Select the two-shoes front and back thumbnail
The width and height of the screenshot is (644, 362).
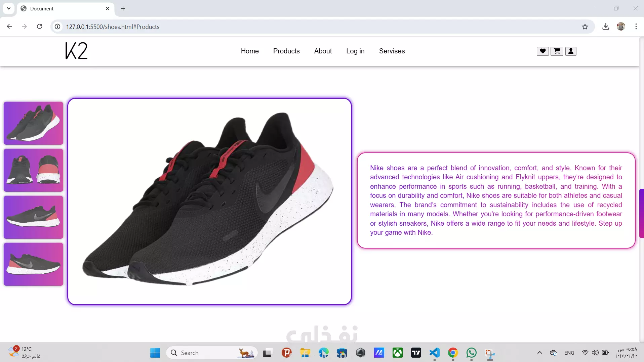33,170
